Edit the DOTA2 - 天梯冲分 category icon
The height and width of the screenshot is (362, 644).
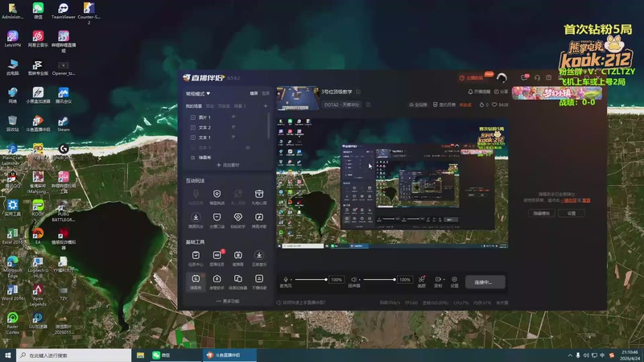pos(368,105)
